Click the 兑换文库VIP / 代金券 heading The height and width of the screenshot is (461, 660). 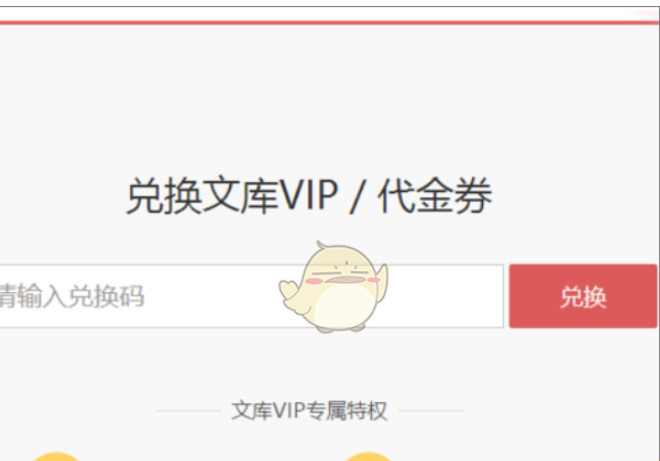pos(309,195)
